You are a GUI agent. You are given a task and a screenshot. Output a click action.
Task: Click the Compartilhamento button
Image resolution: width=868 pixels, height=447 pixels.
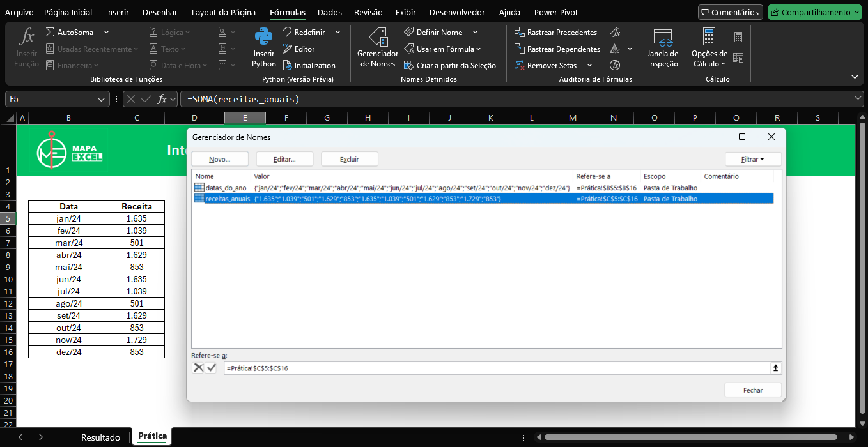click(815, 12)
